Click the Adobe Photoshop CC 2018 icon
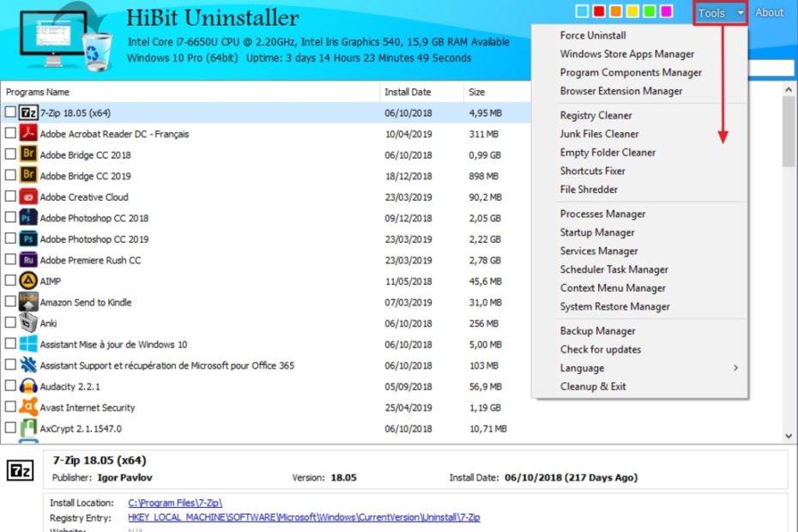This screenshot has width=798, height=532. [x=28, y=217]
